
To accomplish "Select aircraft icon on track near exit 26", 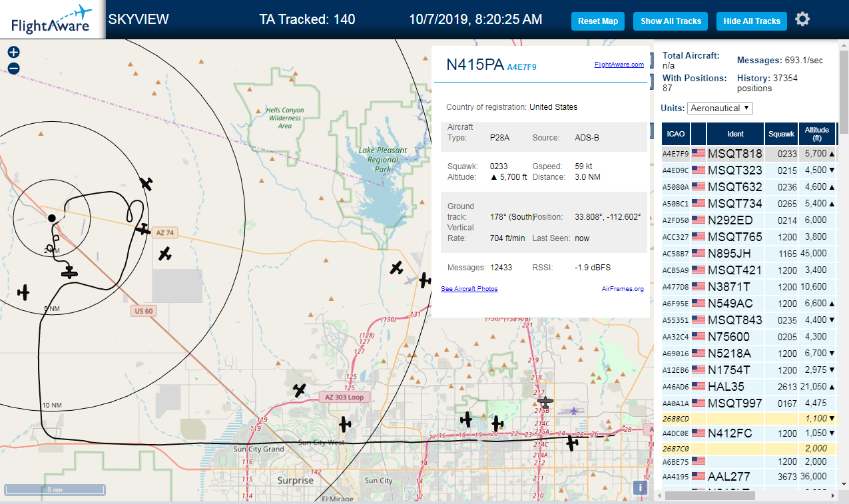I will (x=572, y=443).
